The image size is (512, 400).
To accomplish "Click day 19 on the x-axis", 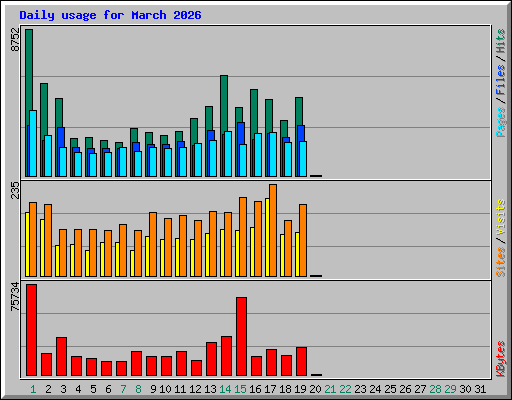I will (300, 389).
